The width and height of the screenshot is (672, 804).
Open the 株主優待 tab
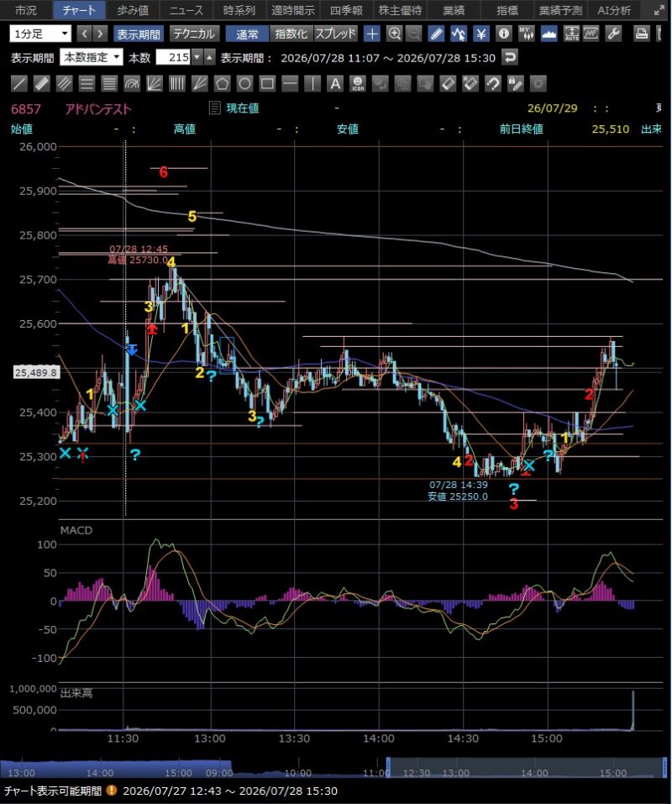(400, 10)
